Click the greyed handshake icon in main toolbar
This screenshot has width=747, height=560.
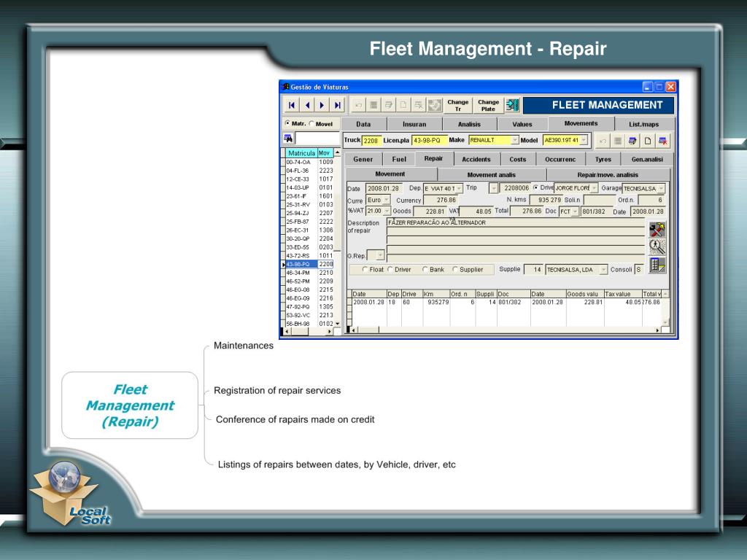(x=434, y=105)
